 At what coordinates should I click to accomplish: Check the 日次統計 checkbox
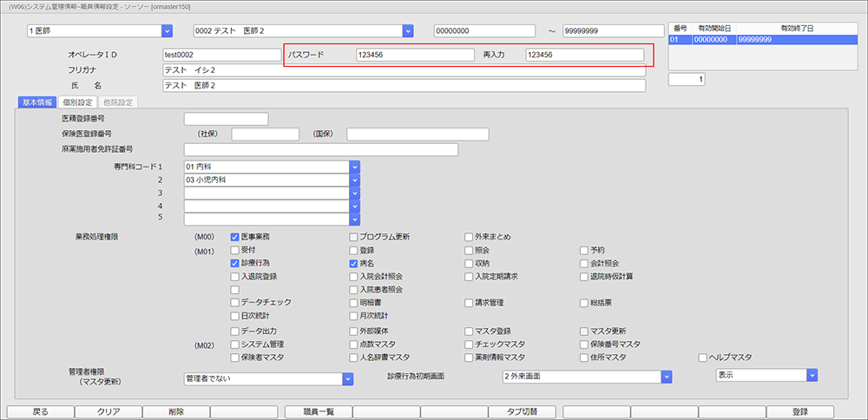click(234, 316)
